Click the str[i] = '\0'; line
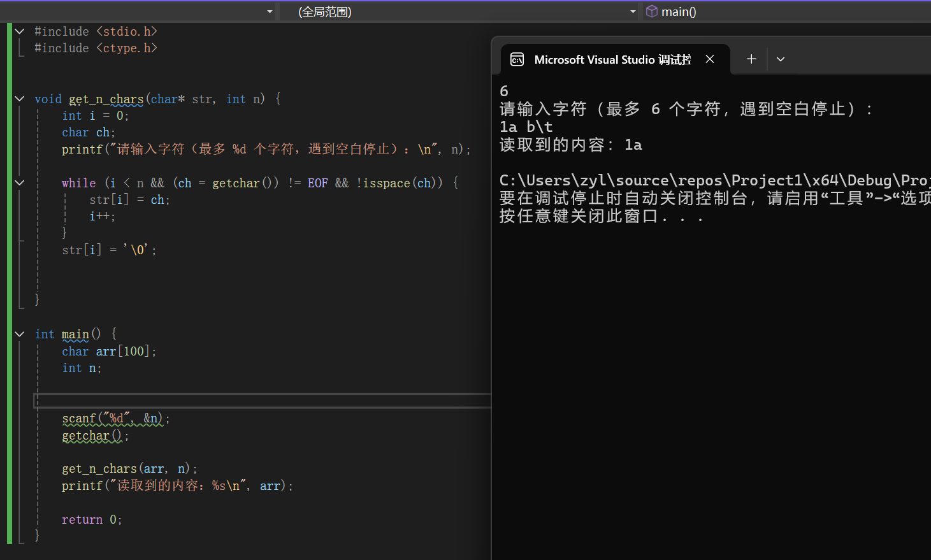The image size is (931, 560). [x=109, y=250]
